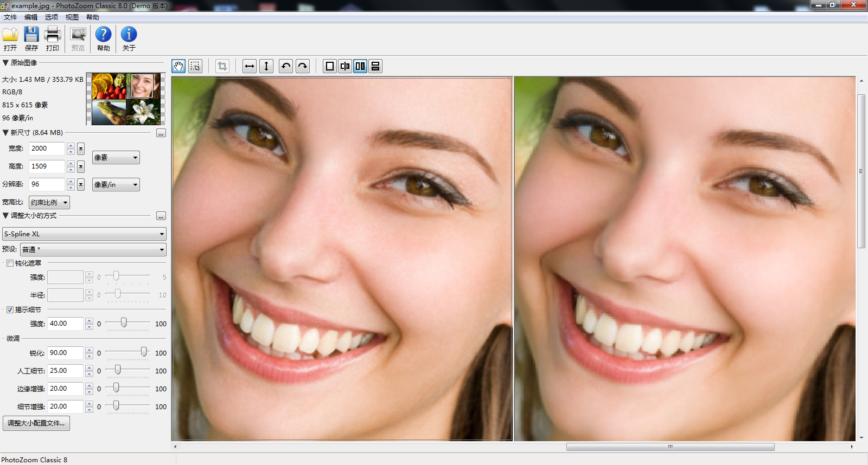Open the S-Spline XL method dropdown
The image size is (868, 465).
(85, 234)
